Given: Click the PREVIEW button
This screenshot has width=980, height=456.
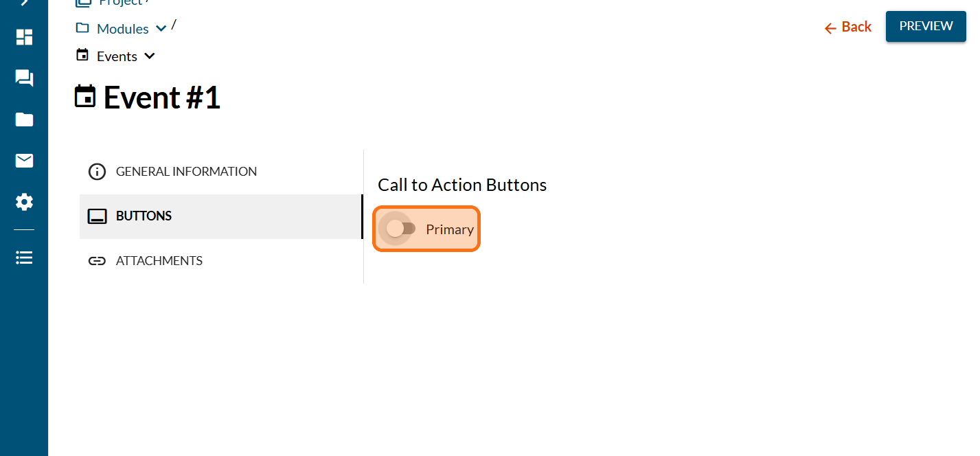Looking at the screenshot, I should pyautogui.click(x=926, y=26).
